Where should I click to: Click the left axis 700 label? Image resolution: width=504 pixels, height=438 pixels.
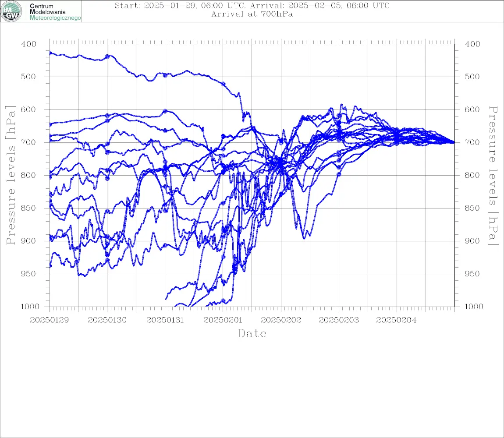coord(28,142)
